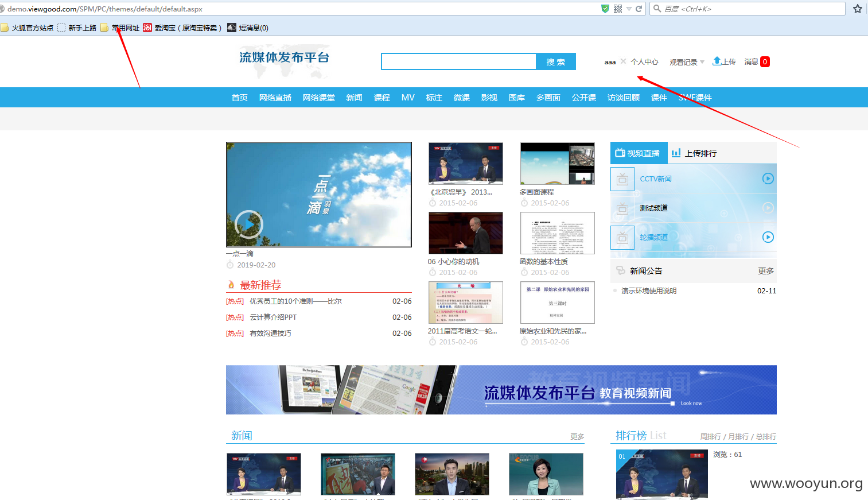Open 常用网址 bookmark folder
The height and width of the screenshot is (500, 868).
(120, 28)
